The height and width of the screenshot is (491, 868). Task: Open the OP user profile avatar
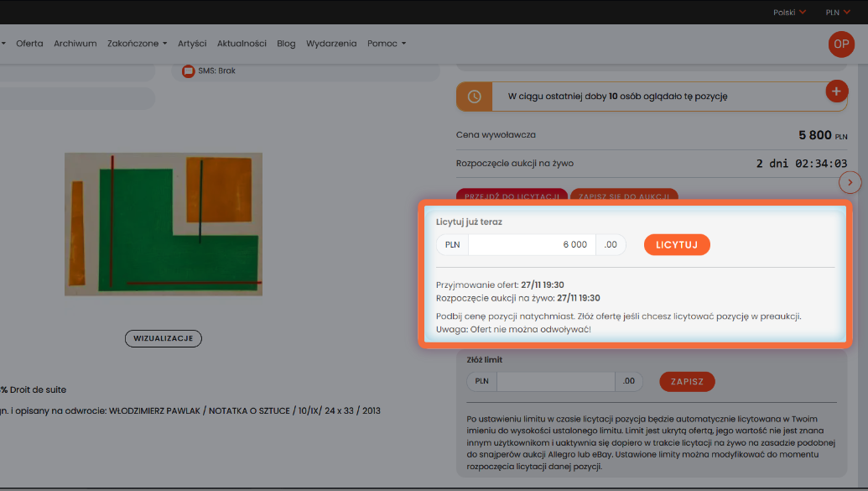coord(841,44)
